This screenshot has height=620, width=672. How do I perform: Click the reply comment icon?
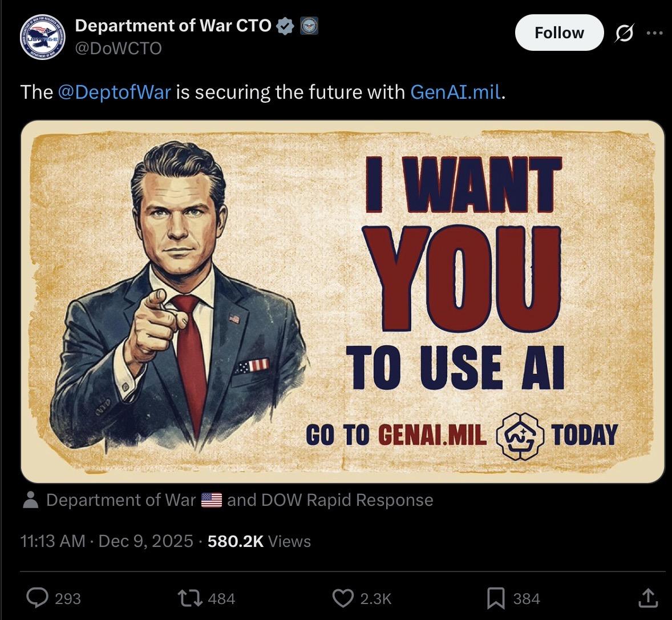tap(38, 598)
